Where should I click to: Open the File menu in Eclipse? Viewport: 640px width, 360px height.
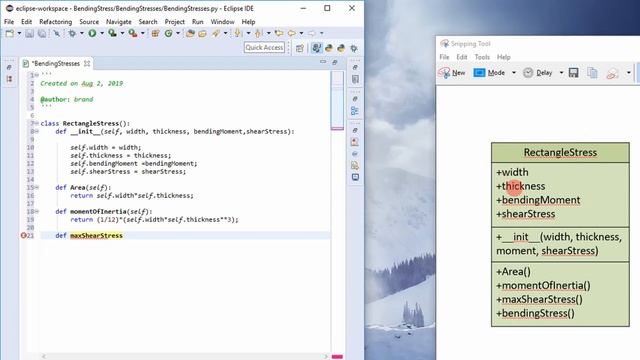click(x=9, y=22)
